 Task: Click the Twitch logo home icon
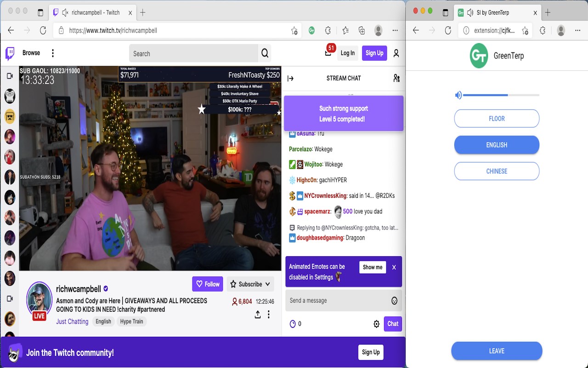click(10, 53)
